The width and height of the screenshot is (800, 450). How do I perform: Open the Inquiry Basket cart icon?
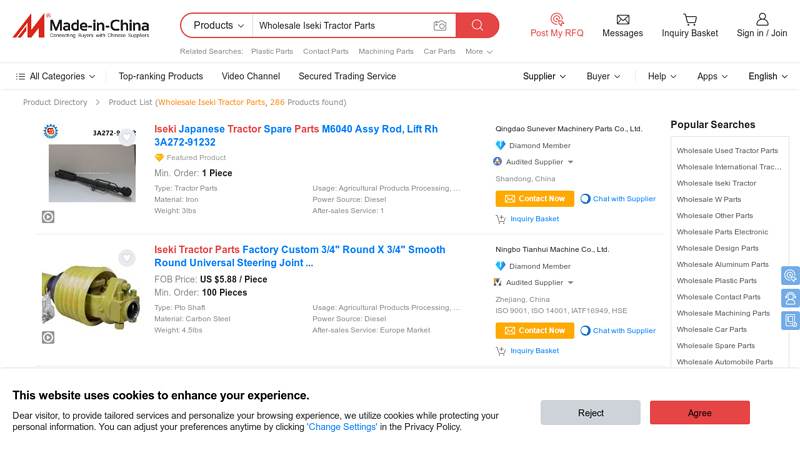click(x=690, y=19)
